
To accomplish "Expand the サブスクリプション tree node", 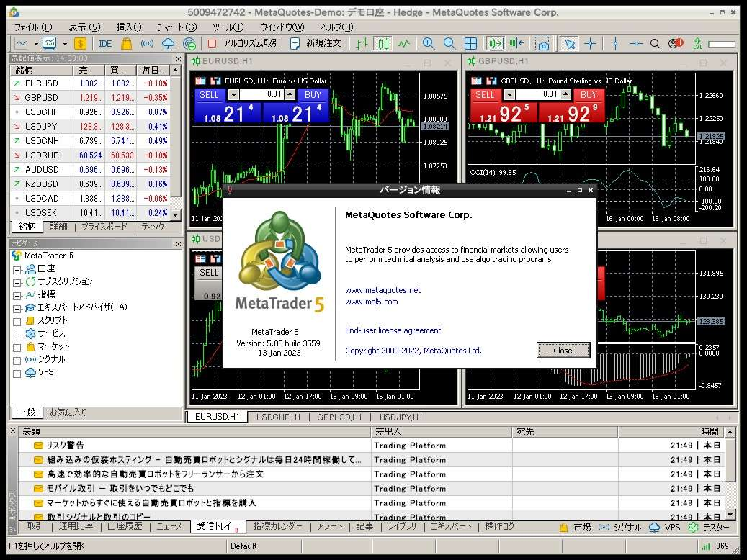I will pyautogui.click(x=17, y=283).
